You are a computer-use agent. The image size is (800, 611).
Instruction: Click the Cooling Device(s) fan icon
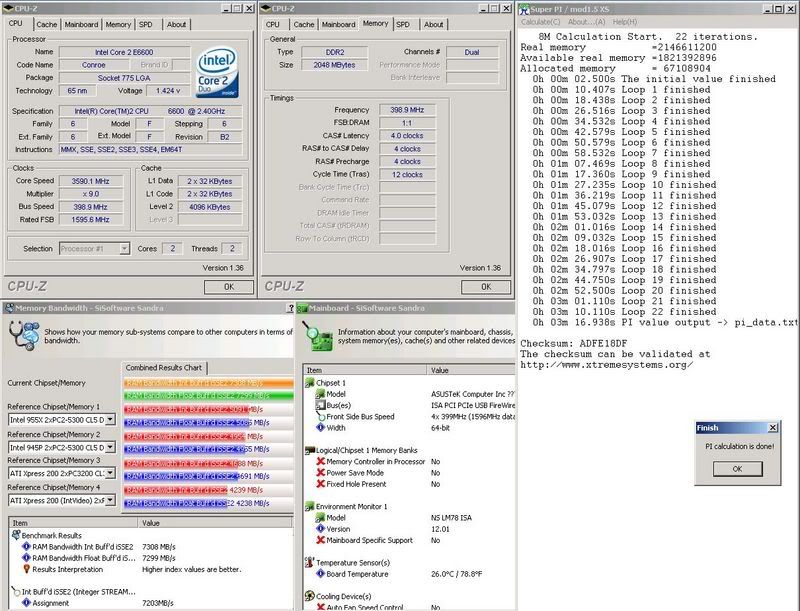click(309, 596)
